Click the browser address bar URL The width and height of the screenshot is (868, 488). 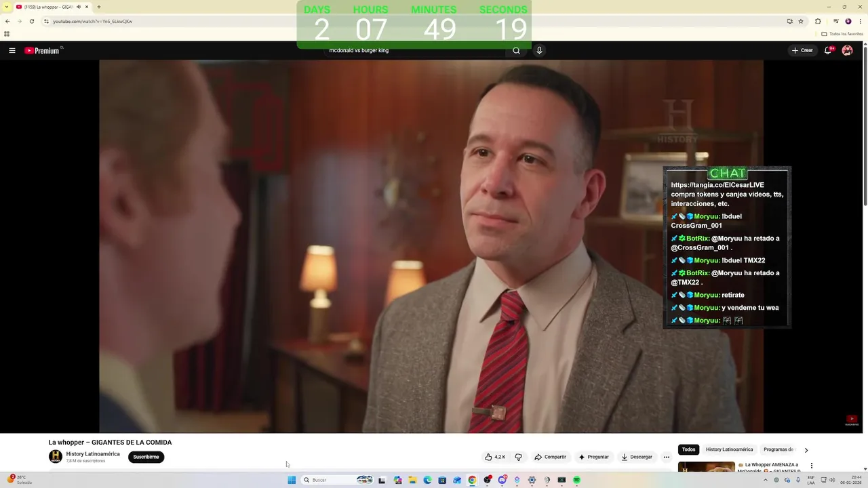pos(92,21)
